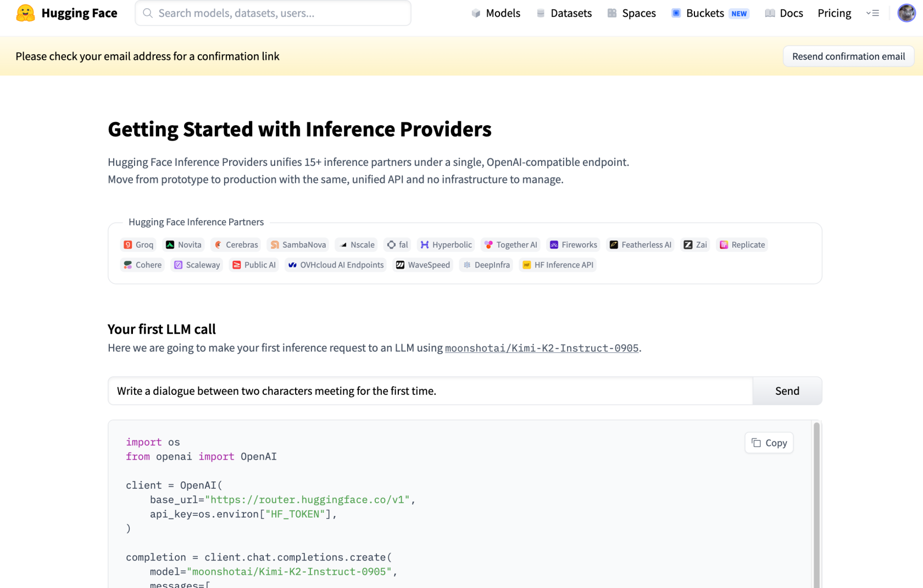Screen dimensions: 923x588
Task: Open the Datasets page
Action: (564, 13)
